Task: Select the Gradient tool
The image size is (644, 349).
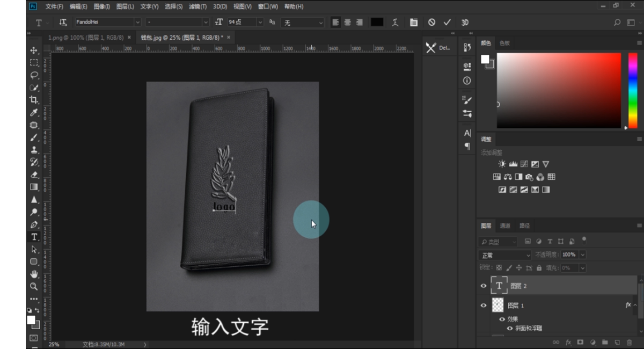Action: pos(34,187)
